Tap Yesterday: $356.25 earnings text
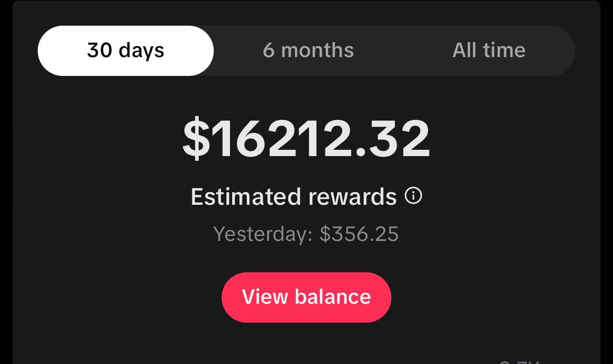This screenshot has width=613, height=364. click(x=306, y=234)
